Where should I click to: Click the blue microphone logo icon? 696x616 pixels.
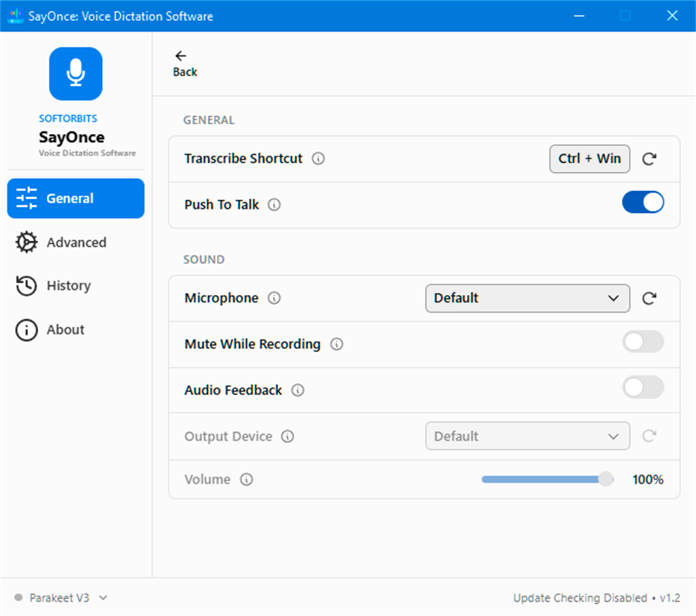75,73
